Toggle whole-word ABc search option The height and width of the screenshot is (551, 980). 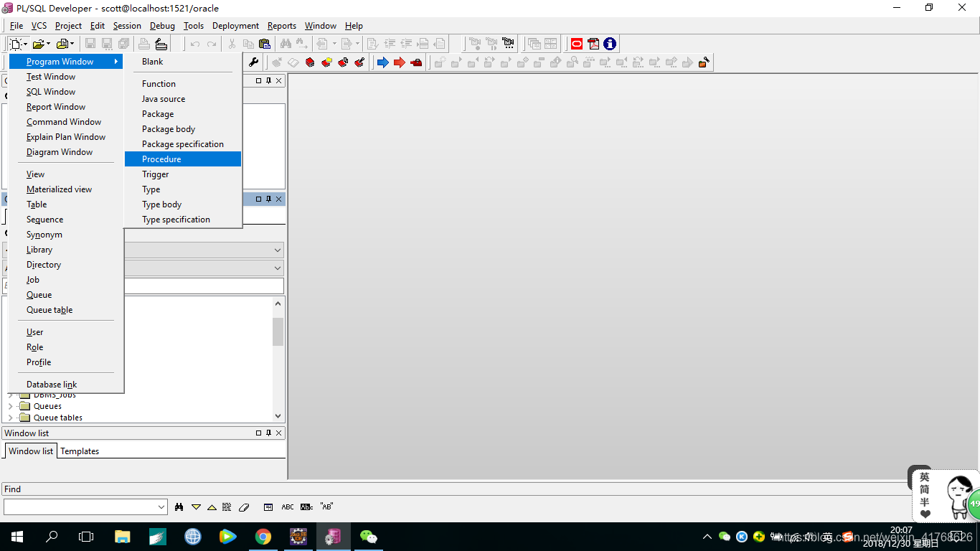[x=306, y=507]
